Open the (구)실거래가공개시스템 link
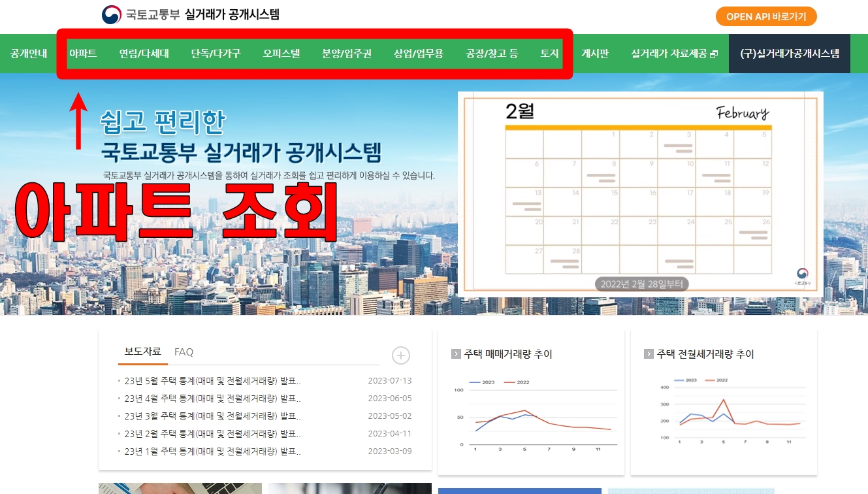This screenshot has height=494, width=868. click(x=789, y=54)
